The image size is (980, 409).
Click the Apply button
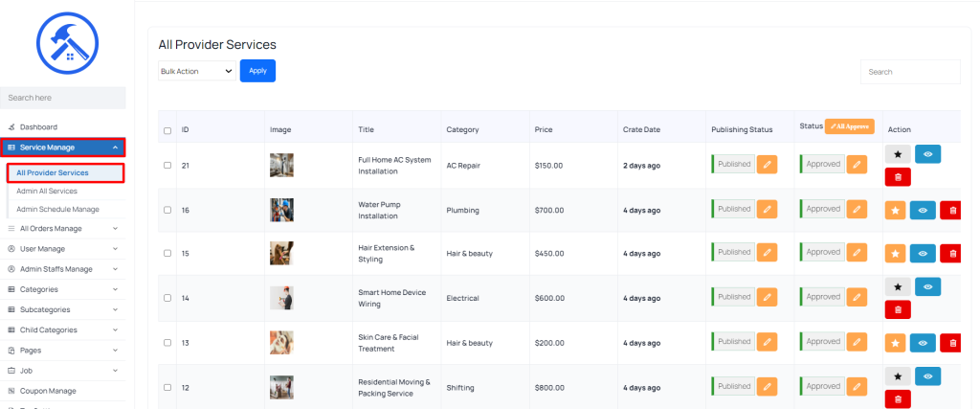tap(257, 71)
